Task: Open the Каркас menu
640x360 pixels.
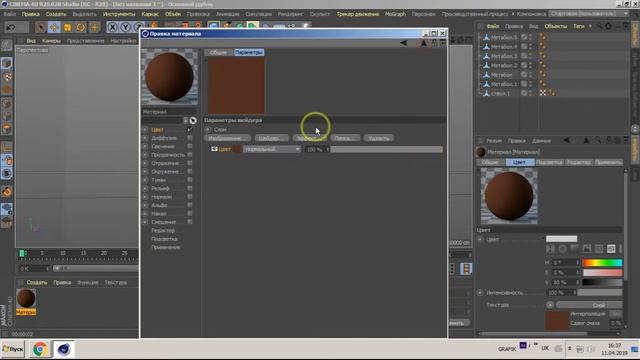Action: pos(150,14)
